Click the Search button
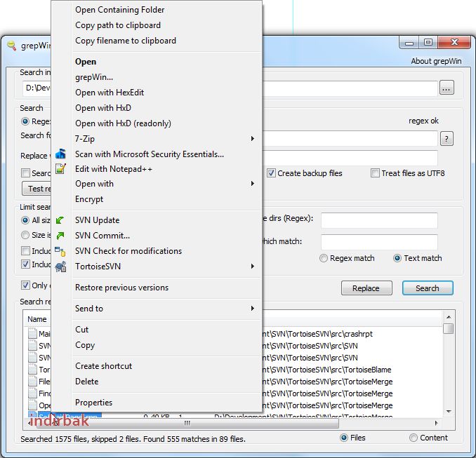 click(428, 288)
